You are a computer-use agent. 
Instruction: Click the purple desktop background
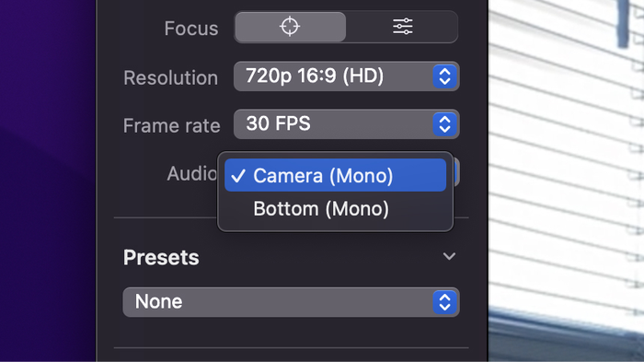click(47, 181)
